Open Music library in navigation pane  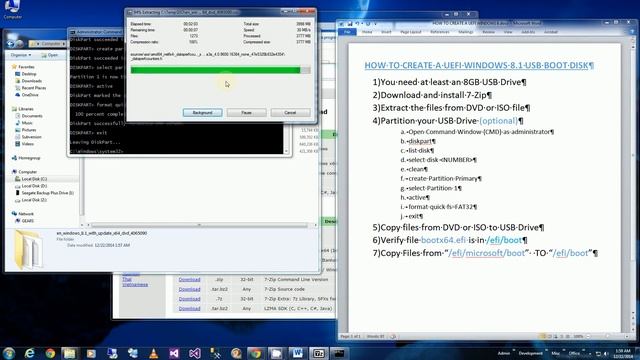click(27, 123)
